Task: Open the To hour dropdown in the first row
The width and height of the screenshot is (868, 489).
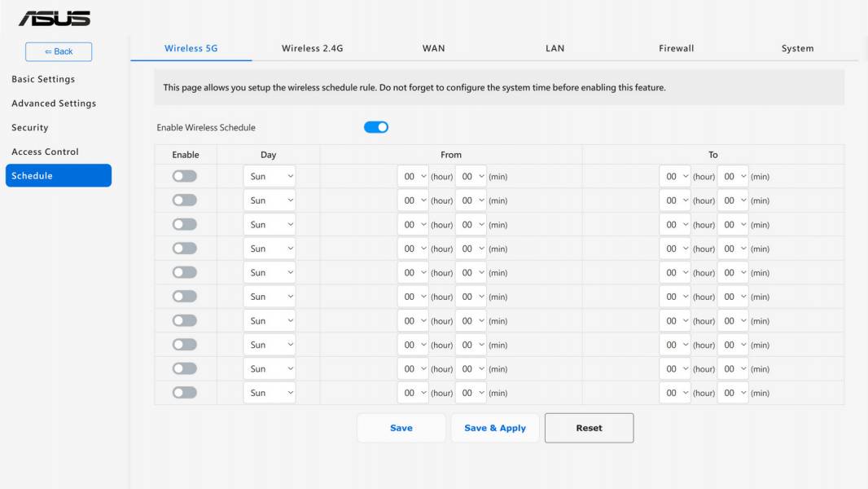Action: (x=675, y=176)
